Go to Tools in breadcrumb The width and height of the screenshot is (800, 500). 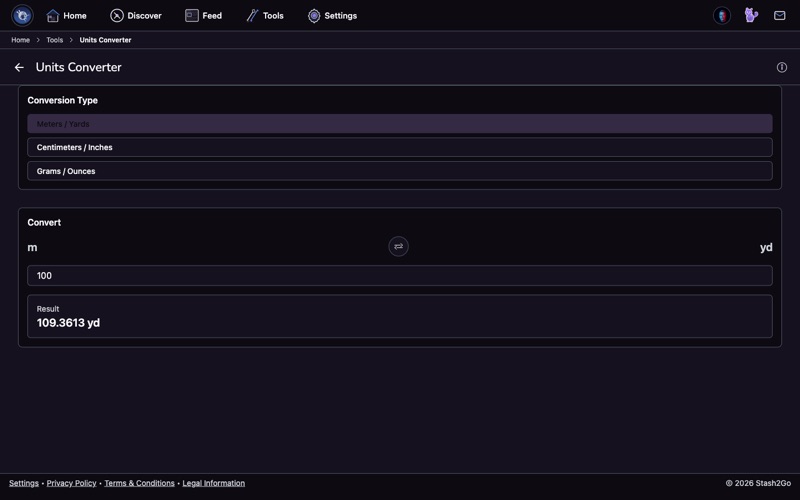[x=55, y=40]
